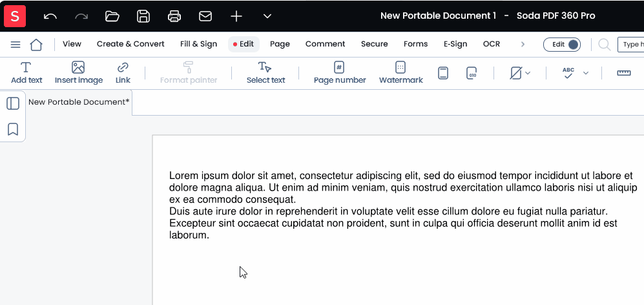The height and width of the screenshot is (305, 644).
Task: Open a file with folder icon
Action: [112, 16]
